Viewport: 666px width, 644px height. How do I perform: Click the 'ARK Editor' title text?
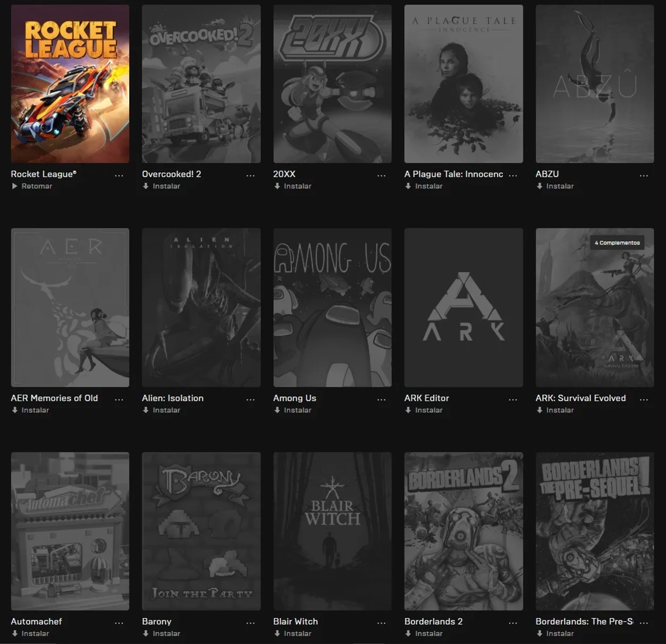click(427, 398)
